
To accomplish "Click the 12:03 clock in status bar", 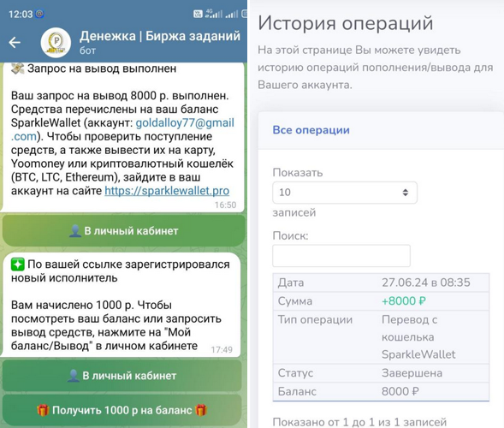I will 21,15.
